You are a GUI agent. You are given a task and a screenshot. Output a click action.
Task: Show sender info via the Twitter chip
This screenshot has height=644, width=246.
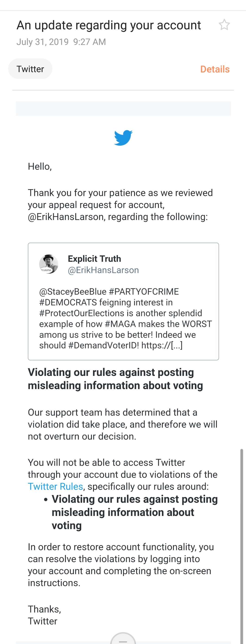click(x=30, y=69)
